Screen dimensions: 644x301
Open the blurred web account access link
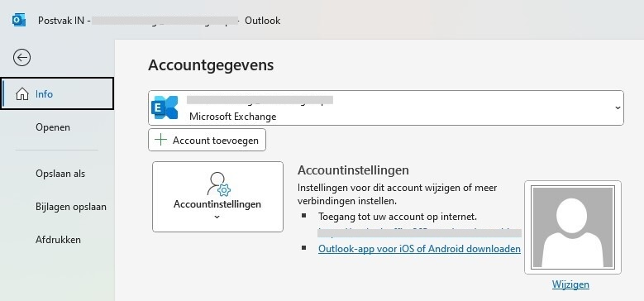[x=419, y=232]
